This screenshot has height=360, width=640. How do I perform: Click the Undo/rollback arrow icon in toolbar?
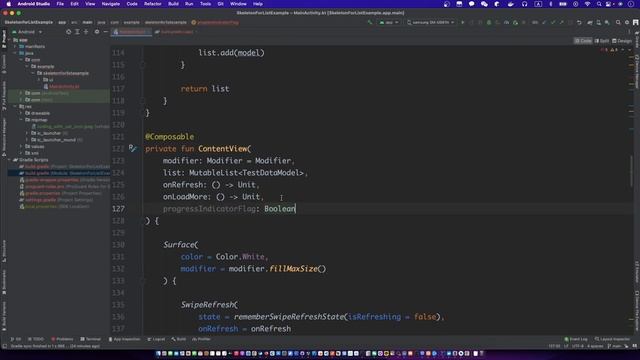579,22
